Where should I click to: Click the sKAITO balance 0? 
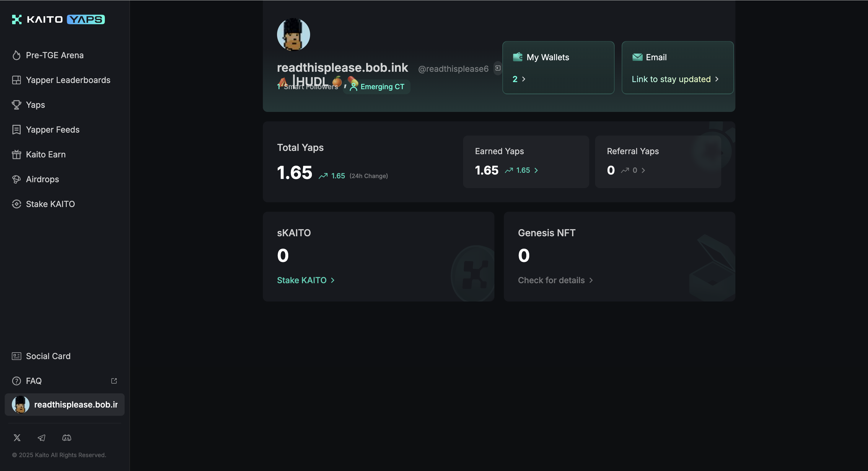click(283, 255)
